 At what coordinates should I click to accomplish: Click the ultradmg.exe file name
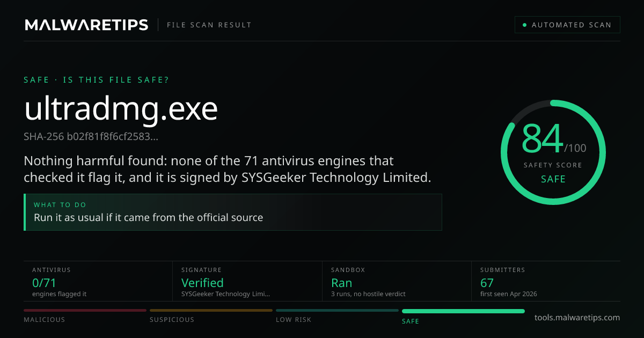click(121, 109)
